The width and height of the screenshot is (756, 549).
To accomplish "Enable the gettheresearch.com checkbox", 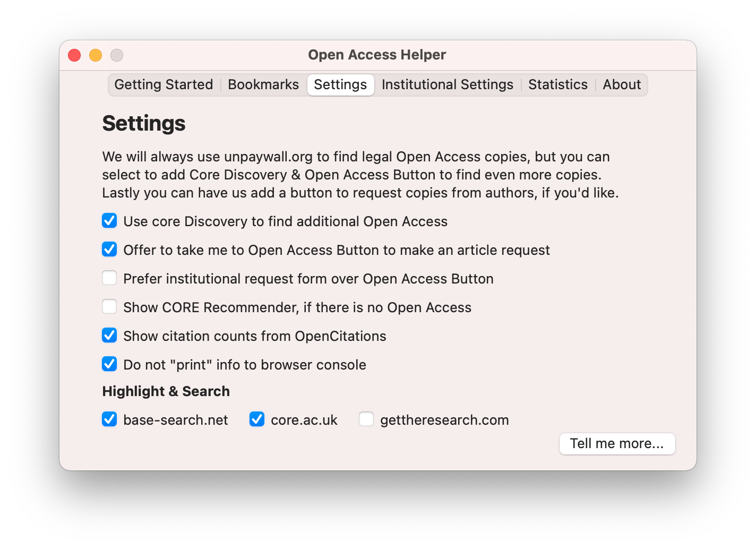I will pos(366,419).
